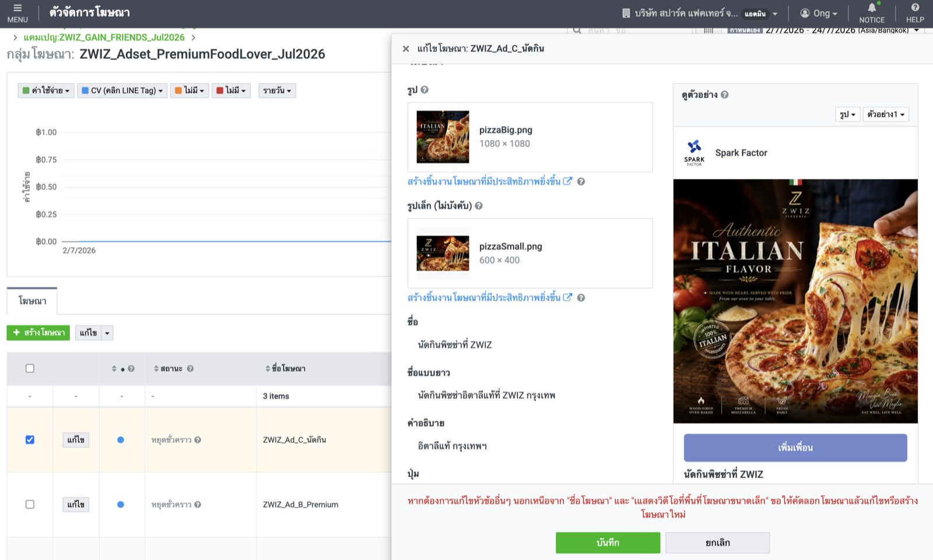Open the orange ไม่มี metric dropdown
Screen dimensions: 933x560
[190, 90]
